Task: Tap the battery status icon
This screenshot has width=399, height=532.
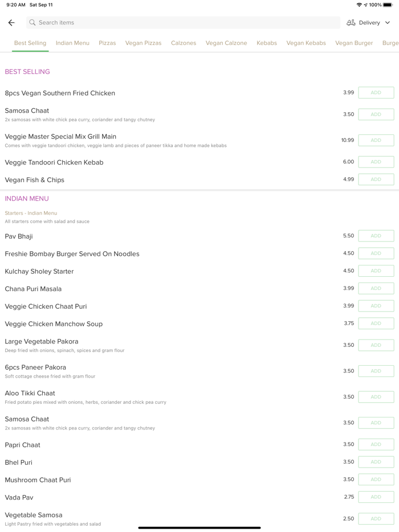Action: 388,5
